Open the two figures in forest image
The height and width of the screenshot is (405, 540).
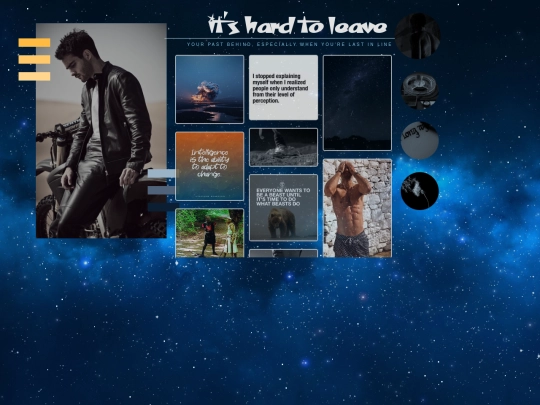(x=209, y=233)
